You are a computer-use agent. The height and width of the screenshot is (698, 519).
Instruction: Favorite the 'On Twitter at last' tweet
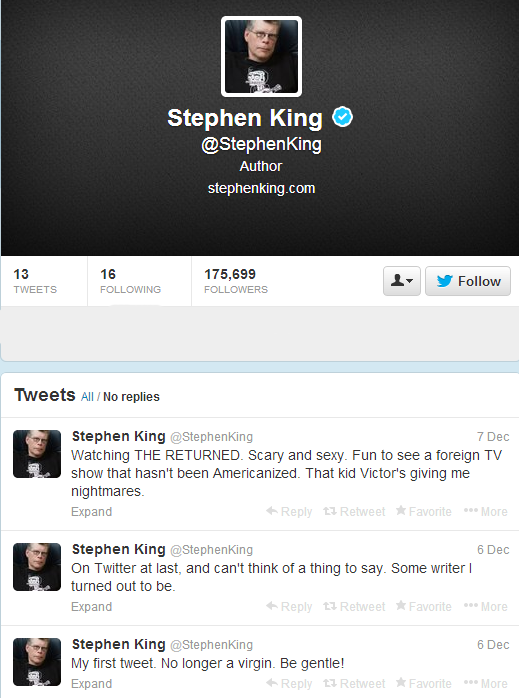click(423, 606)
